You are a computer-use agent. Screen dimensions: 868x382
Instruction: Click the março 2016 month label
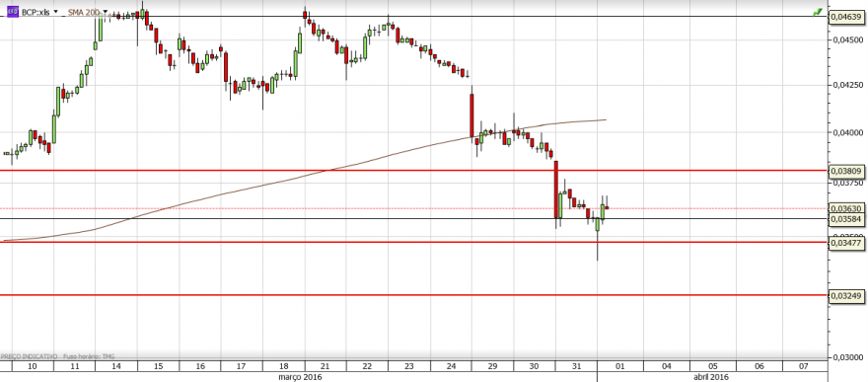tap(300, 377)
